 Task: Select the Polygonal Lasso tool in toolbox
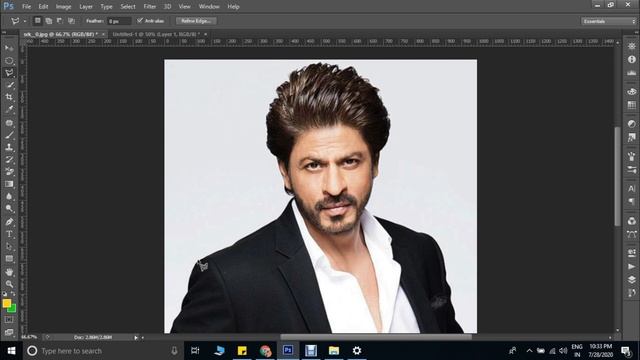tap(9, 73)
